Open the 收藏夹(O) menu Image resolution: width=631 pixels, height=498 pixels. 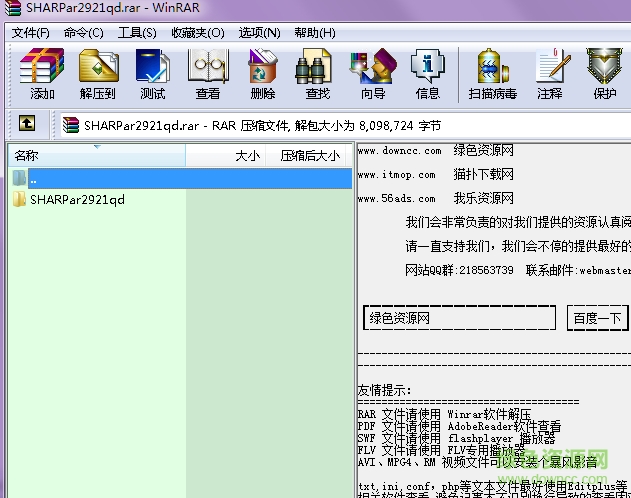point(198,33)
